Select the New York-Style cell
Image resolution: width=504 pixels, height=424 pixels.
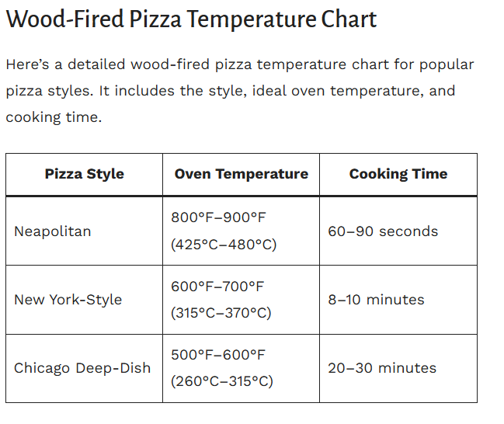click(68, 300)
